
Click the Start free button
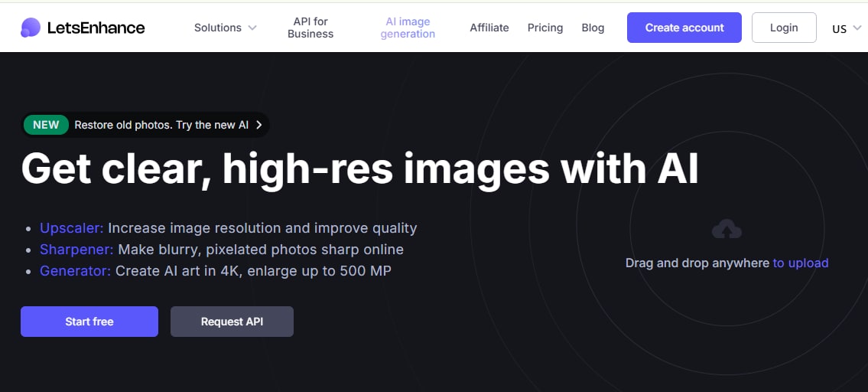pos(89,322)
